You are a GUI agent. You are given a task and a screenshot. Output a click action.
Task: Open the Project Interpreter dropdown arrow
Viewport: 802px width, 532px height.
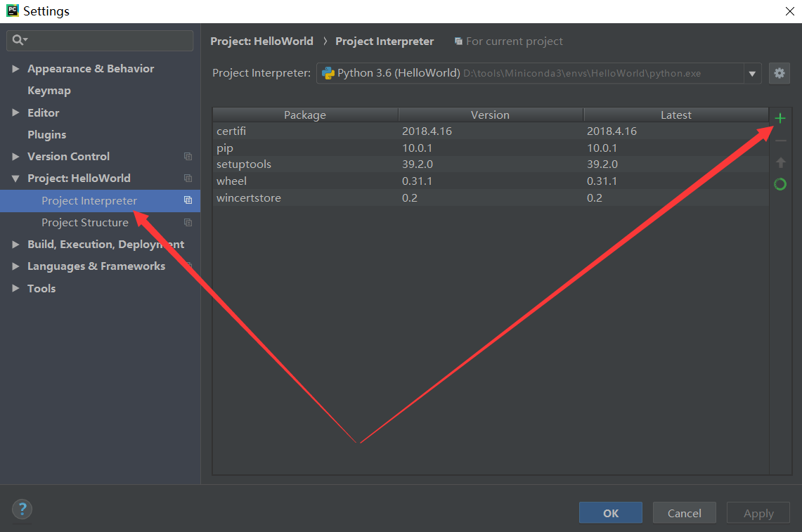752,72
